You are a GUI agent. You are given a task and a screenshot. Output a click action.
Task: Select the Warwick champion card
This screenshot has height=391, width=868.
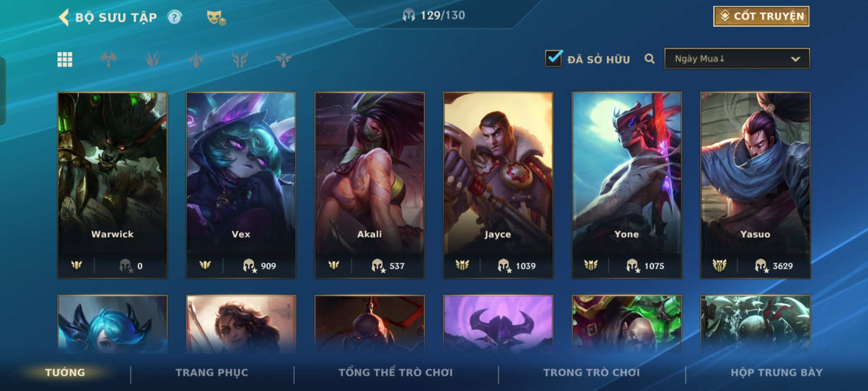112,185
